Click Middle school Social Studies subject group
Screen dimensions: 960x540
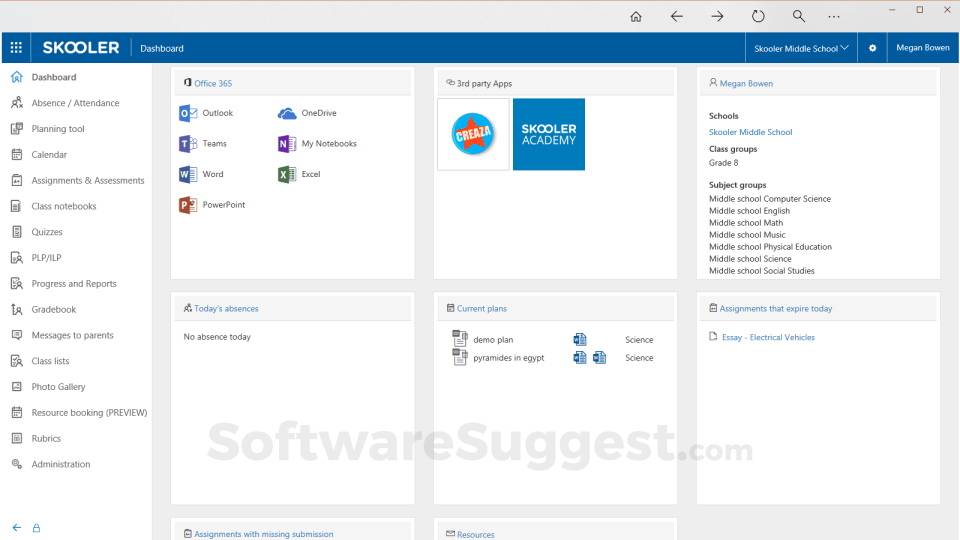[x=762, y=271]
